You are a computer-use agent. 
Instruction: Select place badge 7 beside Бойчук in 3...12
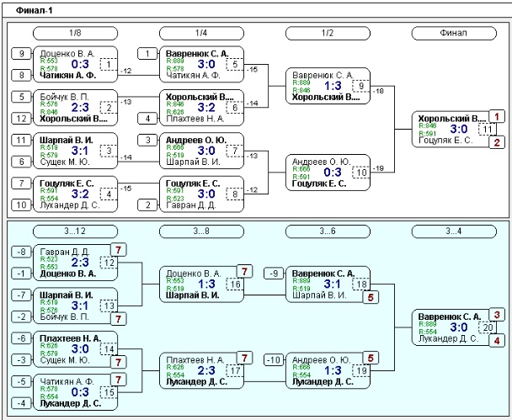118,319
